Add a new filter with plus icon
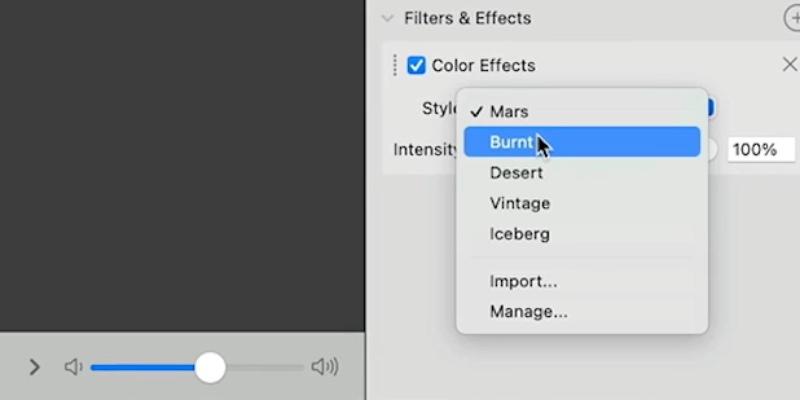Viewport: 800px width, 400px height. pos(793,18)
